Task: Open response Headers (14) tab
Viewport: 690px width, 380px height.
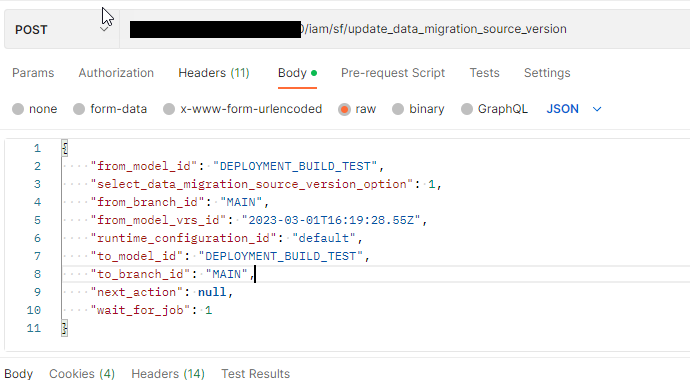Action: click(x=168, y=373)
